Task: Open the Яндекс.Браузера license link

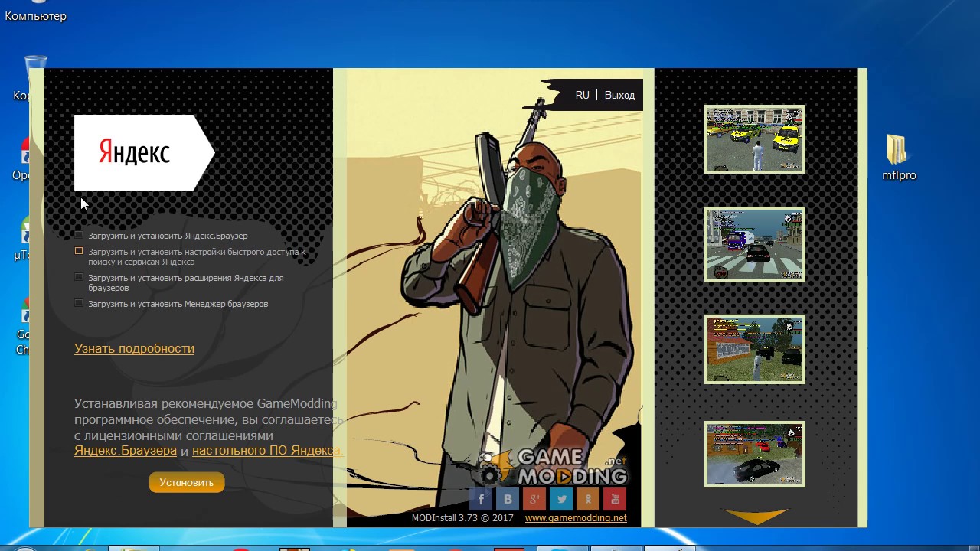Action: (126, 451)
